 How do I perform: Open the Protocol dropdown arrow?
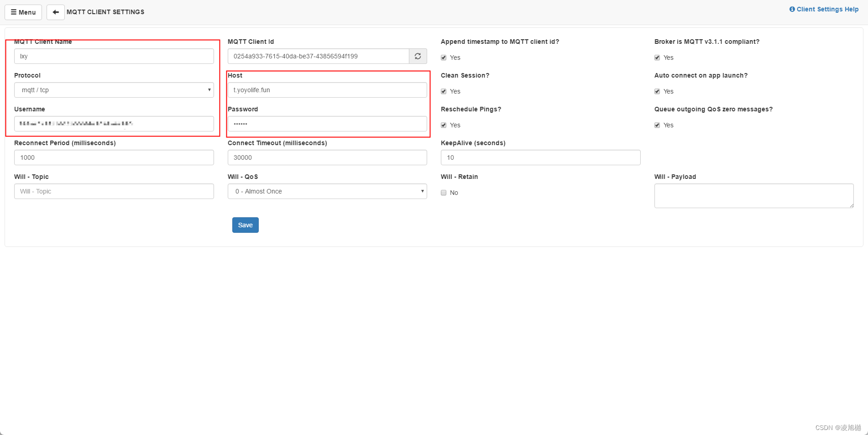pos(209,90)
